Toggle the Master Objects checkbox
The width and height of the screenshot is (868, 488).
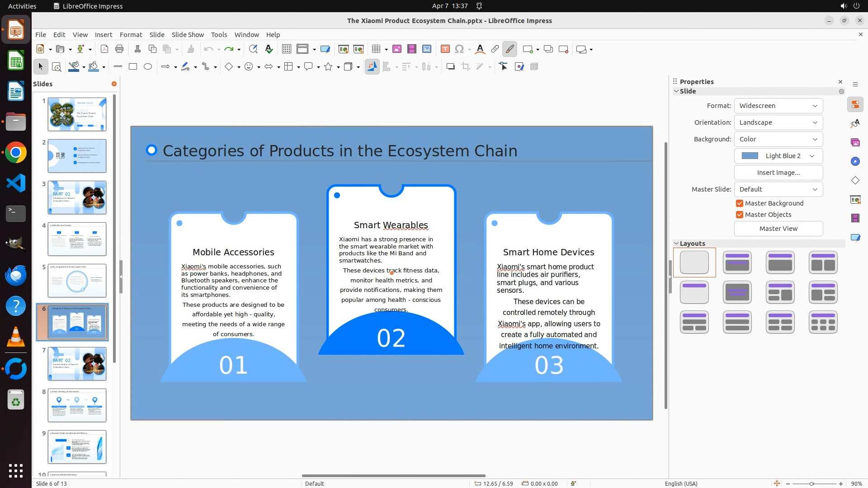[x=740, y=215]
